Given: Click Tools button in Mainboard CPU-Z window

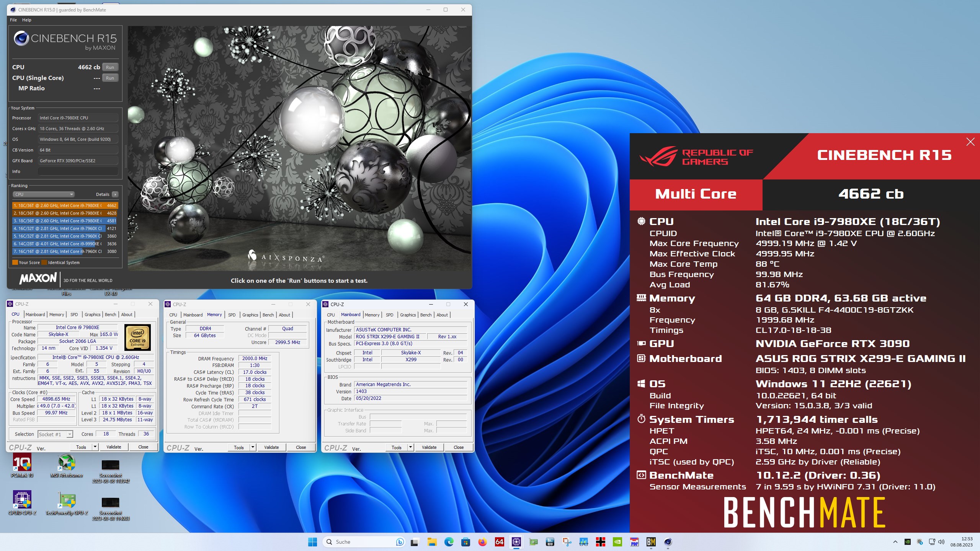Looking at the screenshot, I should pos(397,447).
